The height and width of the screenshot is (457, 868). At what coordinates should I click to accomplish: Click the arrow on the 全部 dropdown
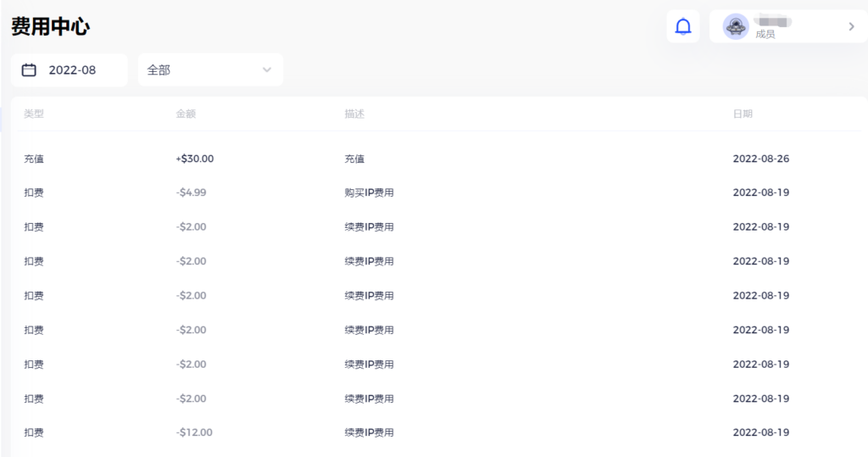click(x=267, y=70)
